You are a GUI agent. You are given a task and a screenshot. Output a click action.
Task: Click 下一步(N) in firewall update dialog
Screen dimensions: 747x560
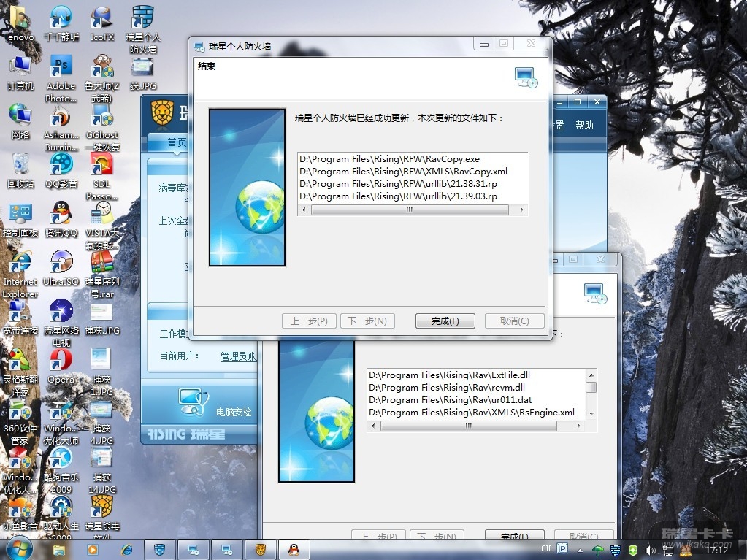click(367, 321)
